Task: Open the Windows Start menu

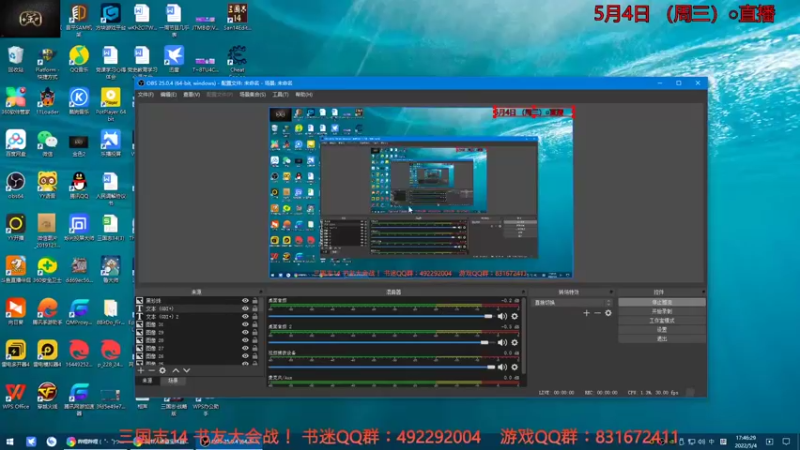Action: (10, 441)
